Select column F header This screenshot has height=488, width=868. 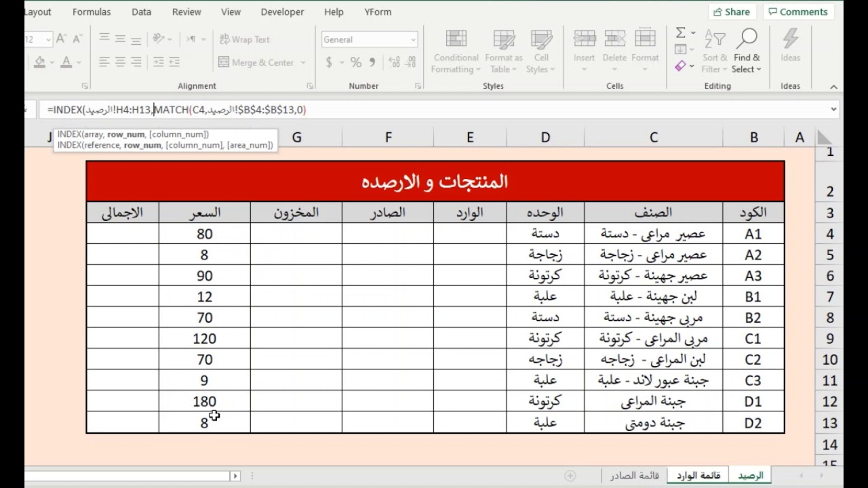(x=388, y=138)
